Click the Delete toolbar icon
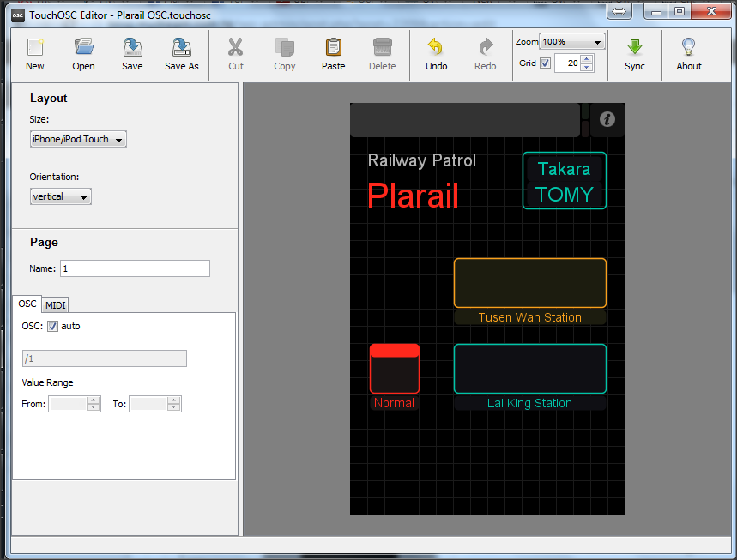Viewport: 737px width, 560px height. [x=382, y=54]
